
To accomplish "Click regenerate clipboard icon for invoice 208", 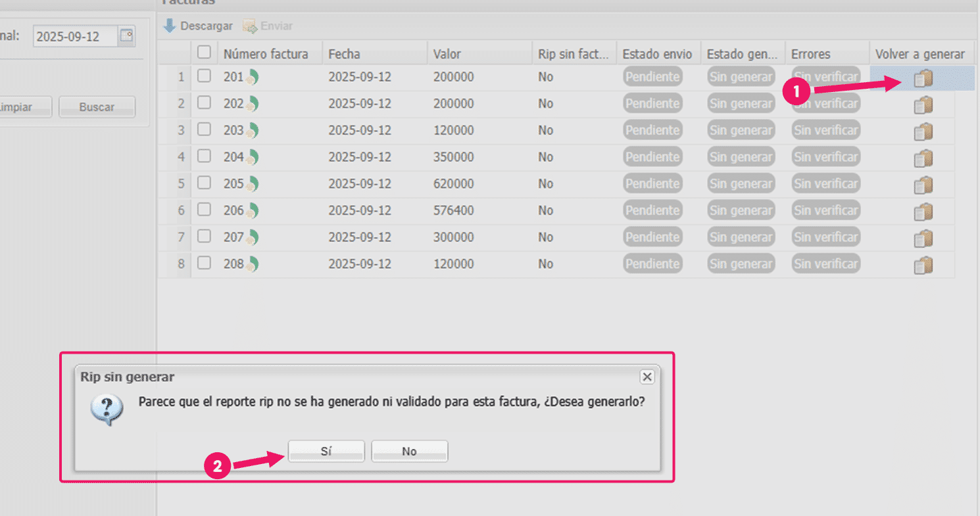I will (923, 266).
